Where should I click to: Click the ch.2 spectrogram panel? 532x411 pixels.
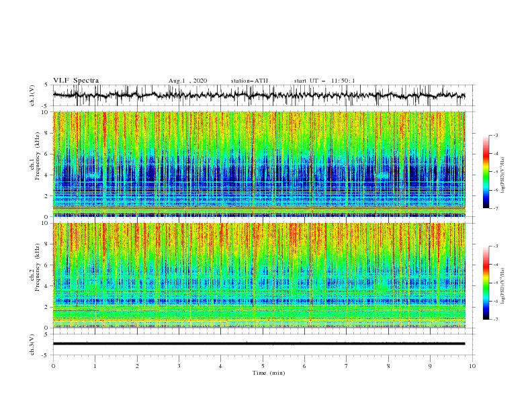[x=259, y=275]
